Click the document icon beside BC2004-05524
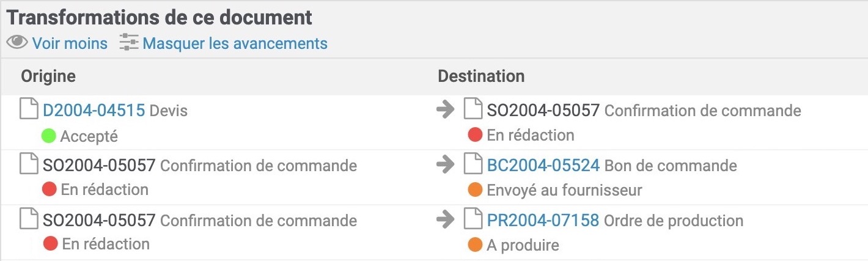The height and width of the screenshot is (261, 868). click(473, 164)
